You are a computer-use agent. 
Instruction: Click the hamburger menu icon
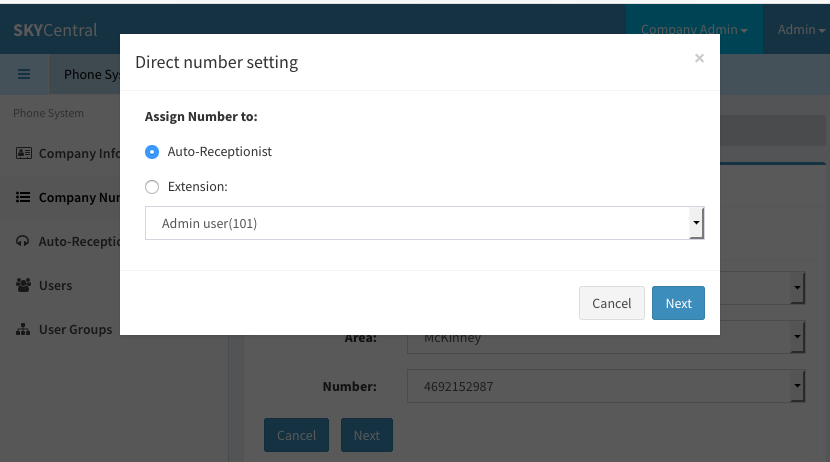pyautogui.click(x=24, y=74)
